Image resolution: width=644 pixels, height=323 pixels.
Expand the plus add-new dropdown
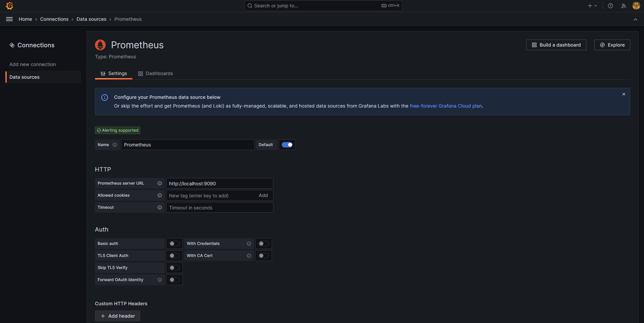pyautogui.click(x=592, y=6)
